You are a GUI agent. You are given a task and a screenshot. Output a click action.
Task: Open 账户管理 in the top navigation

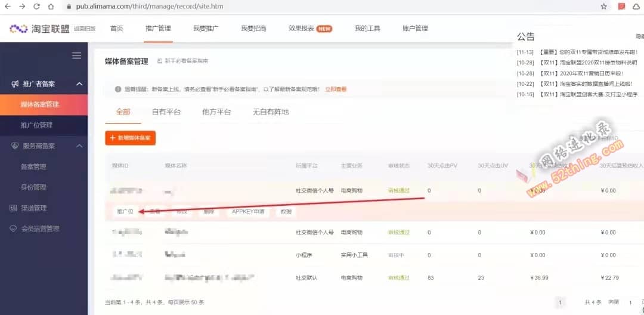(415, 29)
